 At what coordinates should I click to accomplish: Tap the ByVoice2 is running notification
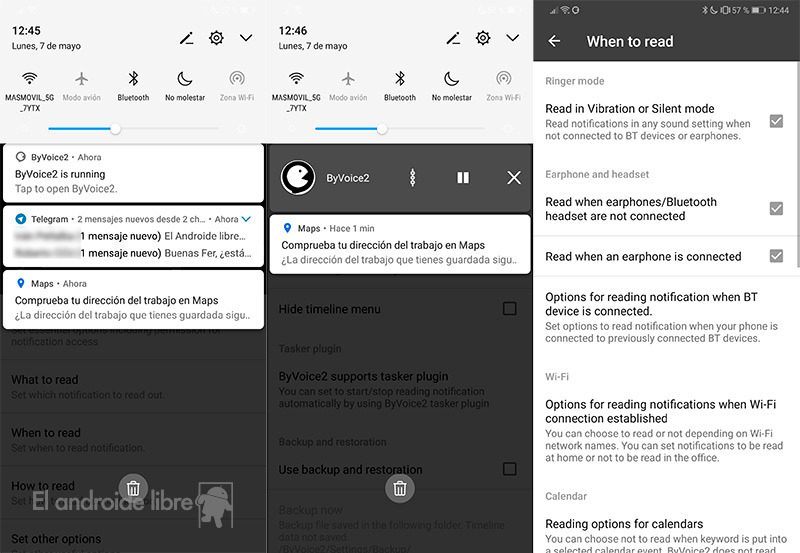[133, 173]
